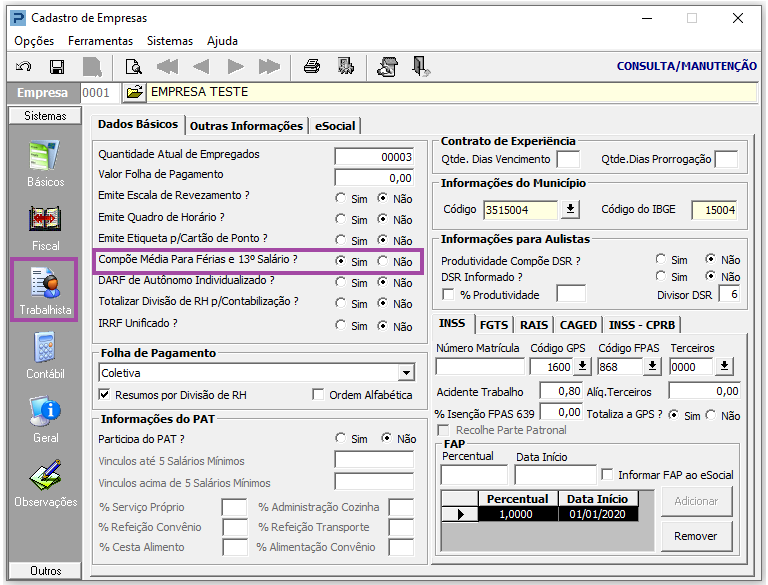
Task: Click the Remover button
Action: pyautogui.click(x=695, y=536)
